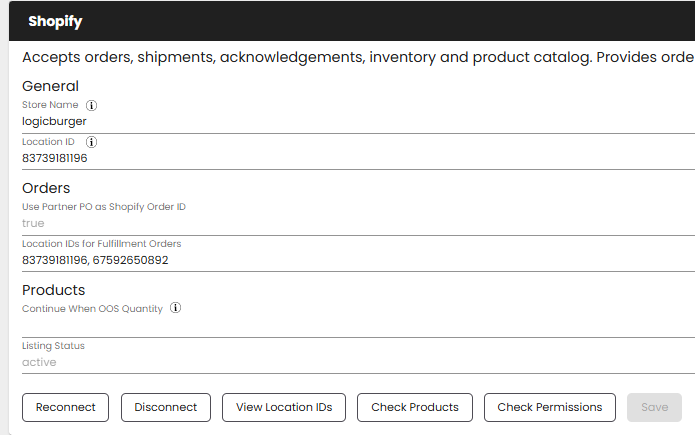Open View Location IDs
The height and width of the screenshot is (435, 695).
click(x=283, y=407)
